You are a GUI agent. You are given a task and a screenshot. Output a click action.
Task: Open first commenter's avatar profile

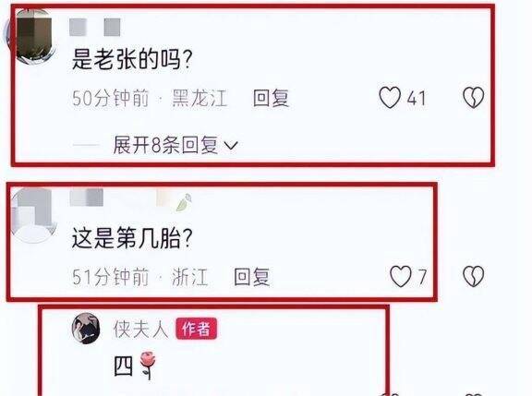[x=33, y=37]
